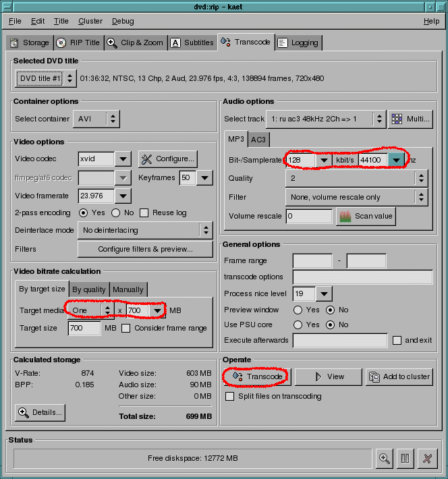Image resolution: width=448 pixels, height=479 pixels.
Task: Open the DVD title #1 selector
Action: (45, 78)
